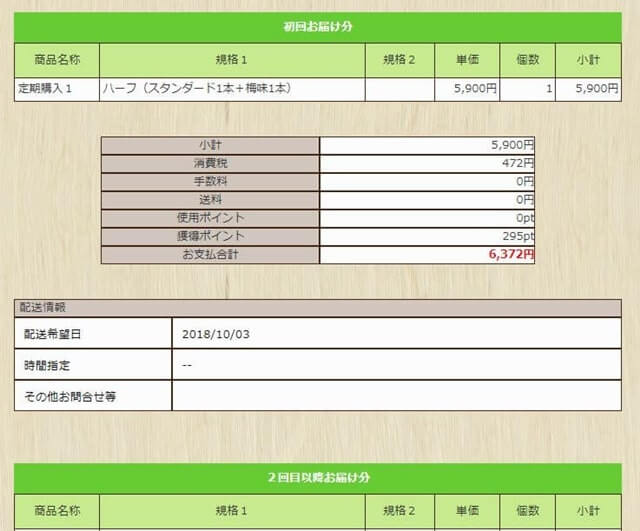Select 規格２ header in 初回お届け分 table
Viewport: 640px width, 531px height.
pos(400,60)
